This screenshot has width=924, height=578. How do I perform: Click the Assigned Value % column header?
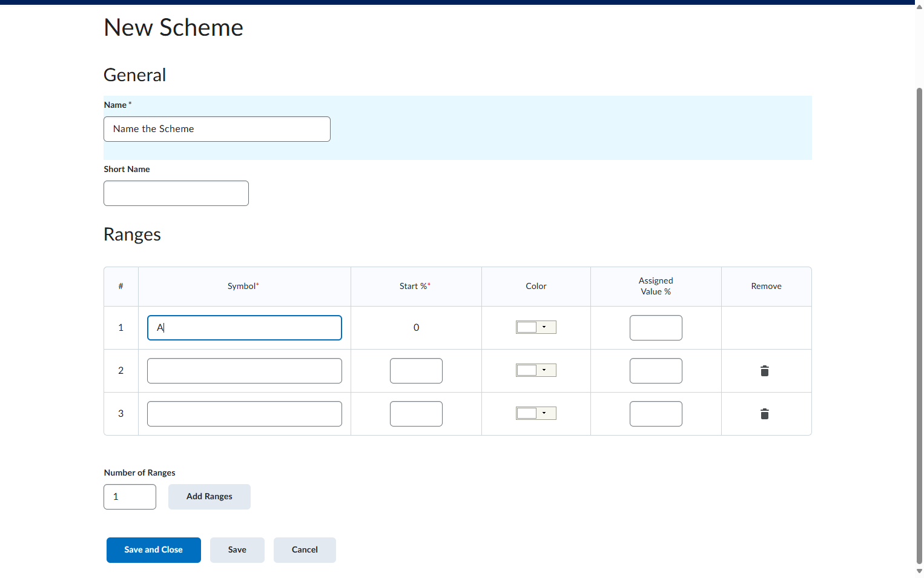click(x=656, y=286)
